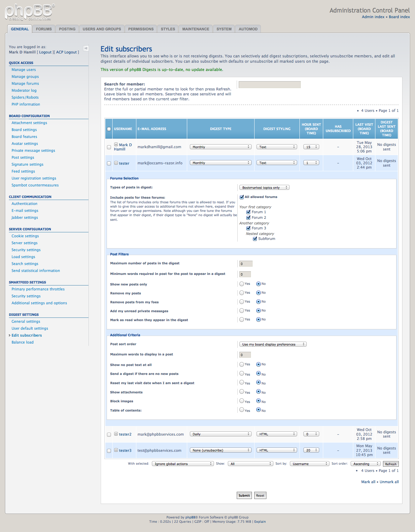Focus Minimum words required field
This screenshot has width=415, height=532.
(x=245, y=274)
